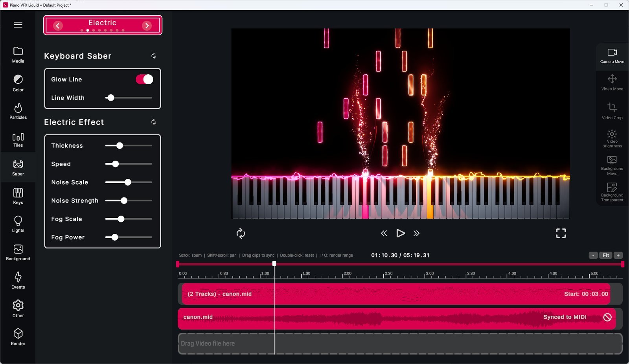Click the 2:00 mark on timeline ruler

coord(348,274)
